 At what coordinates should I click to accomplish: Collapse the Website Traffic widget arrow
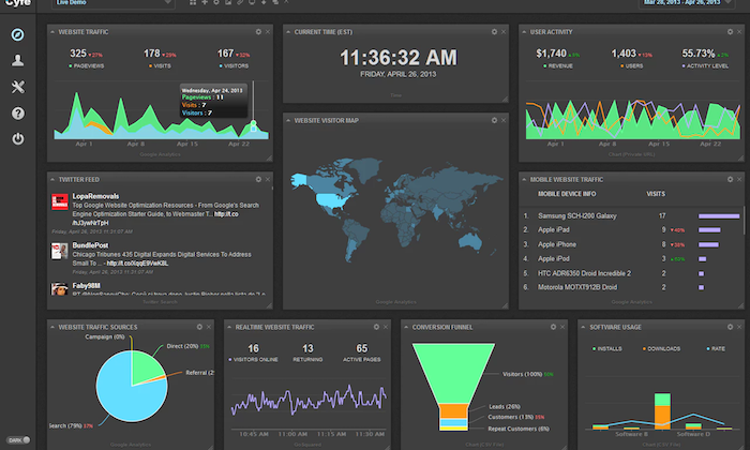tap(53, 32)
